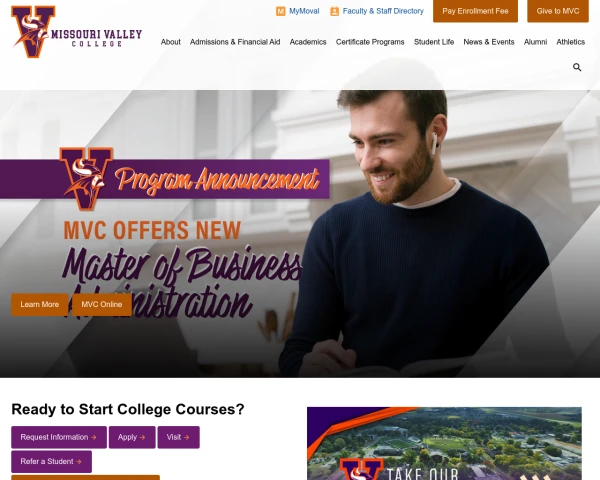Click the campus aerial tour thumbnail
Screen dimensions: 600x480
coord(444,443)
